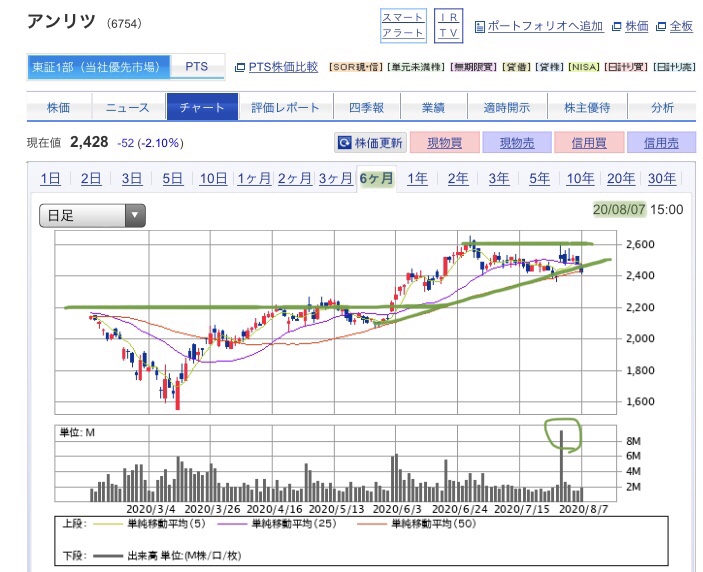Click the 信用売 button

(661, 143)
